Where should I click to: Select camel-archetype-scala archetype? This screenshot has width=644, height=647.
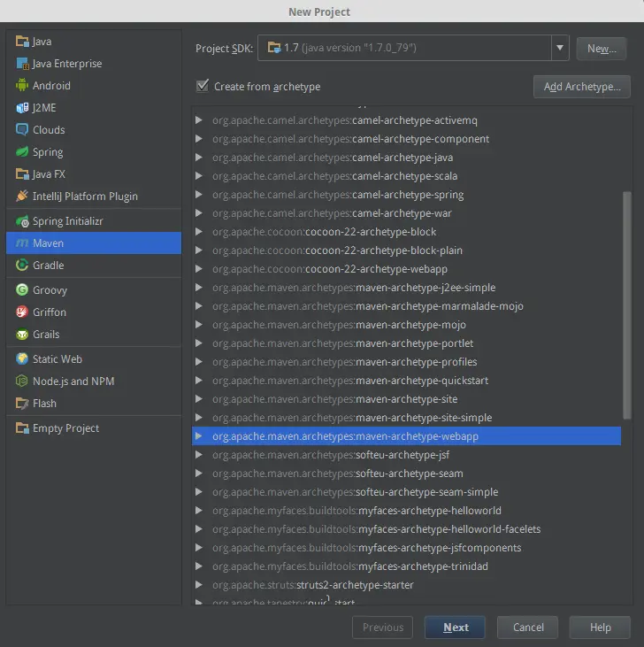(407, 176)
